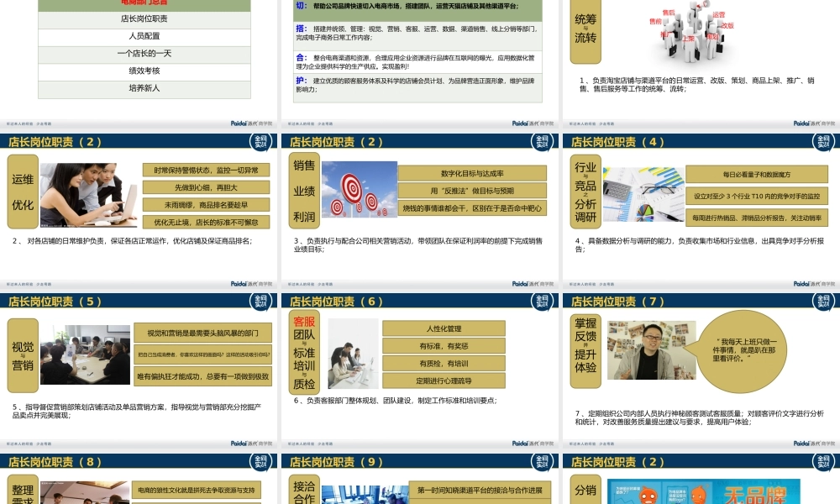Select the 全网实战 badge on 店长岗位职责 (7) slide
Screen dimensions: 840x504
click(822, 302)
